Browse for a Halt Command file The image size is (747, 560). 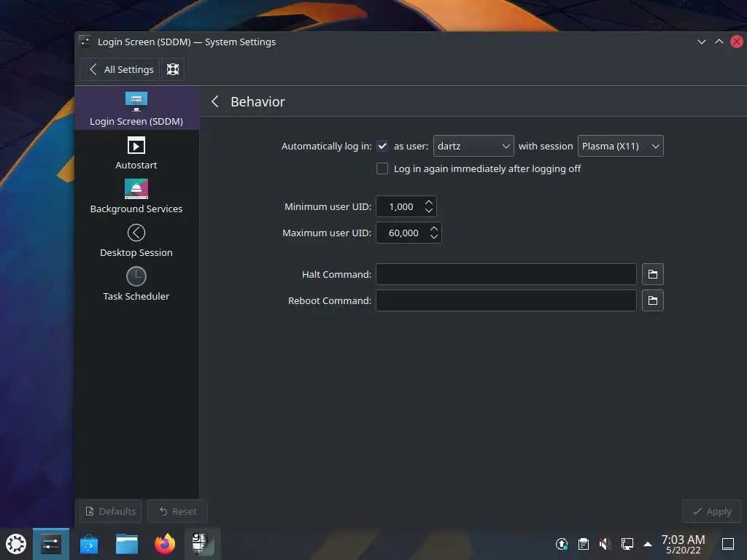(653, 274)
